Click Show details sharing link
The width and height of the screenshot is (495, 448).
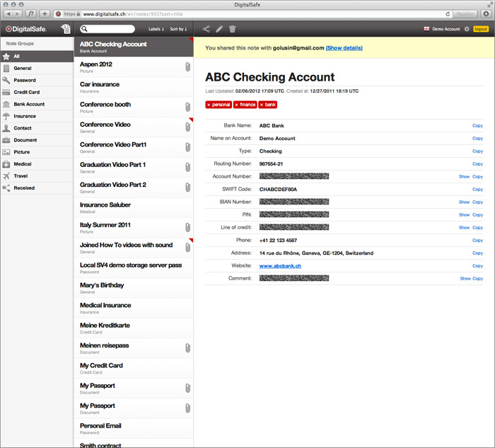[344, 48]
